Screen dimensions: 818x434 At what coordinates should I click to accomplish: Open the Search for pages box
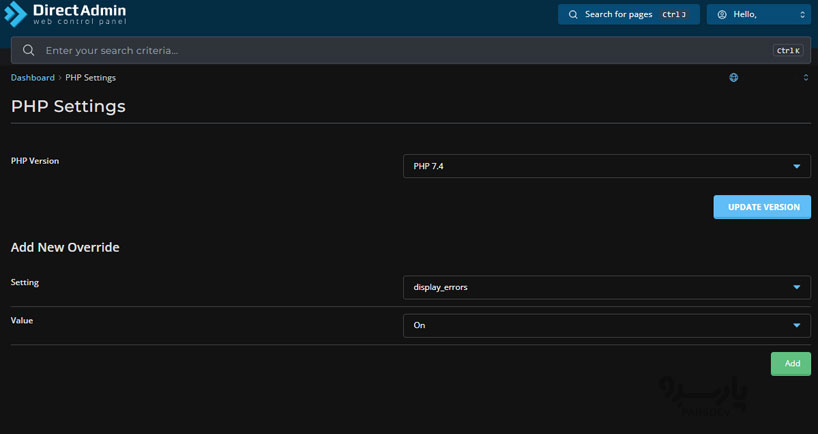629,15
